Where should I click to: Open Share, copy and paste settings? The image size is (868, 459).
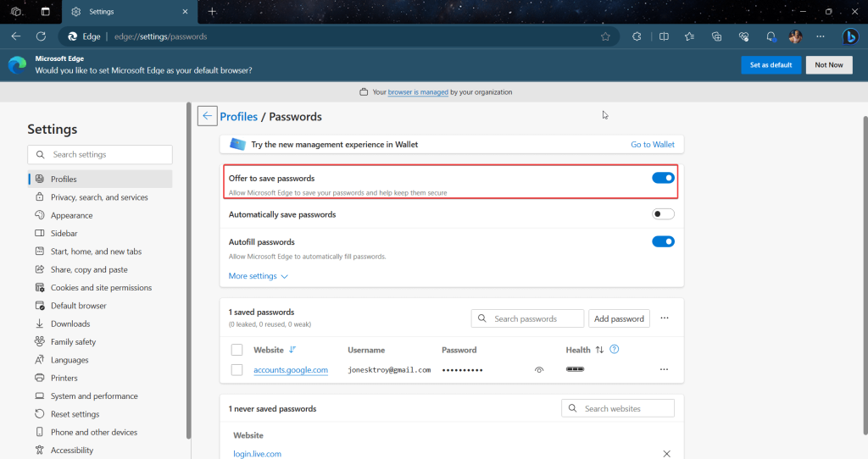click(x=100, y=269)
